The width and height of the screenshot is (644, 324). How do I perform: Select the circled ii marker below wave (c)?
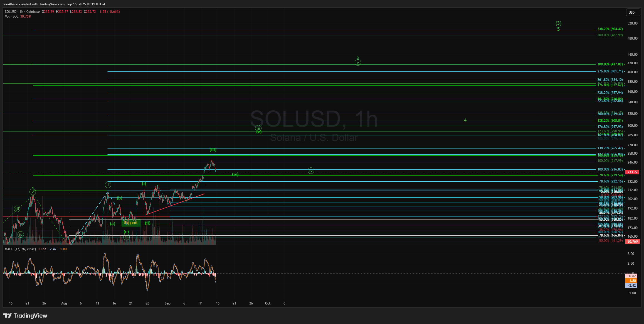coord(126,237)
